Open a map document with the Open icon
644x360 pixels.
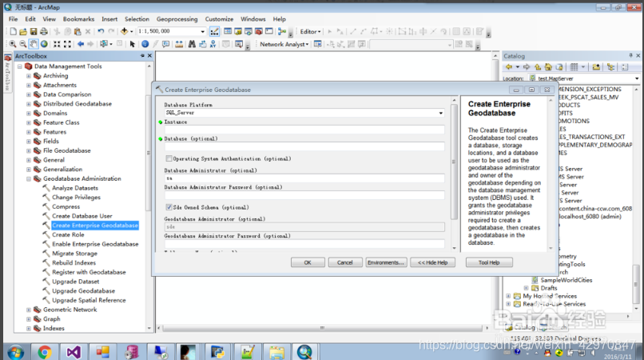tap(23, 31)
